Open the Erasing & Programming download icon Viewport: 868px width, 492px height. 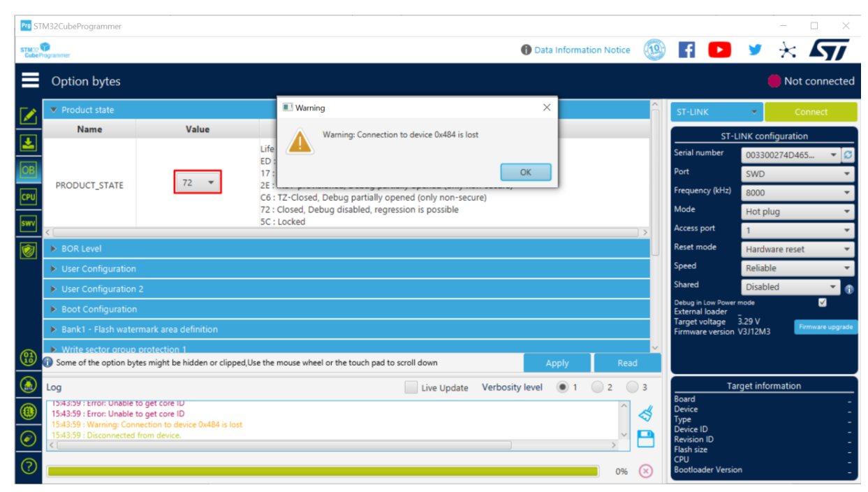29,143
